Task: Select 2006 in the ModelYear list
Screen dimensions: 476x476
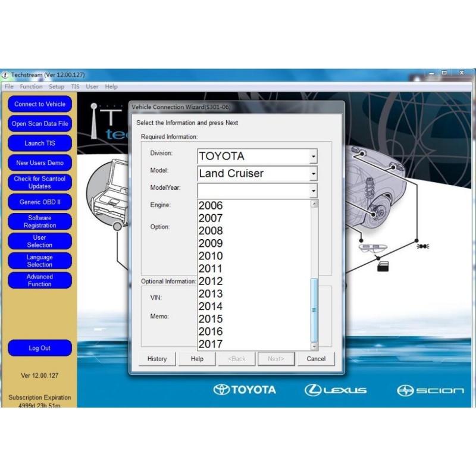Action: point(254,205)
